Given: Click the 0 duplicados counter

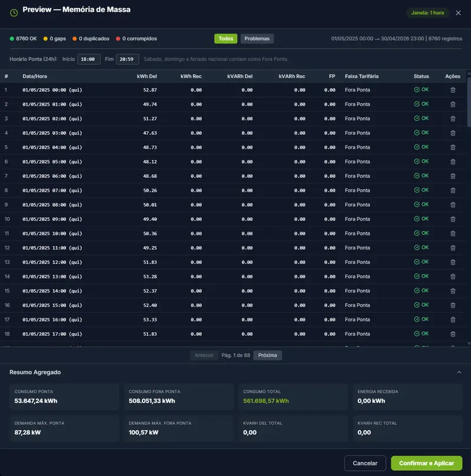Looking at the screenshot, I should [x=91, y=38].
